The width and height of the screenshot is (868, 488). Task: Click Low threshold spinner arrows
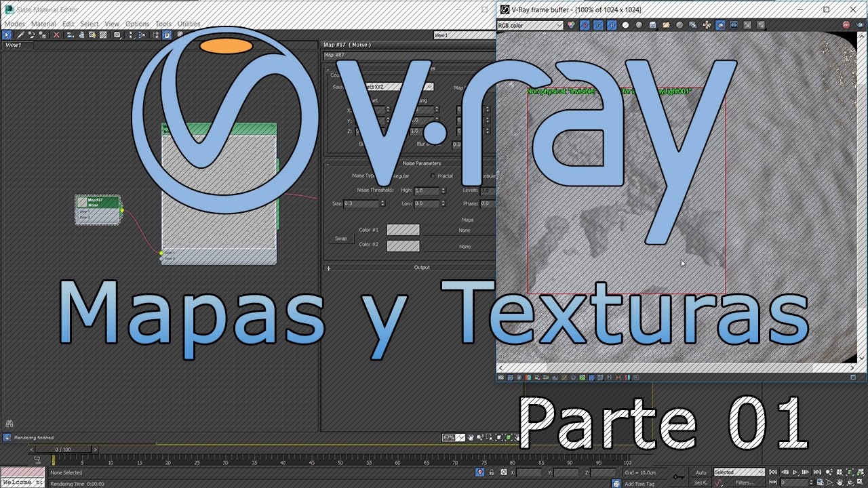(x=443, y=203)
